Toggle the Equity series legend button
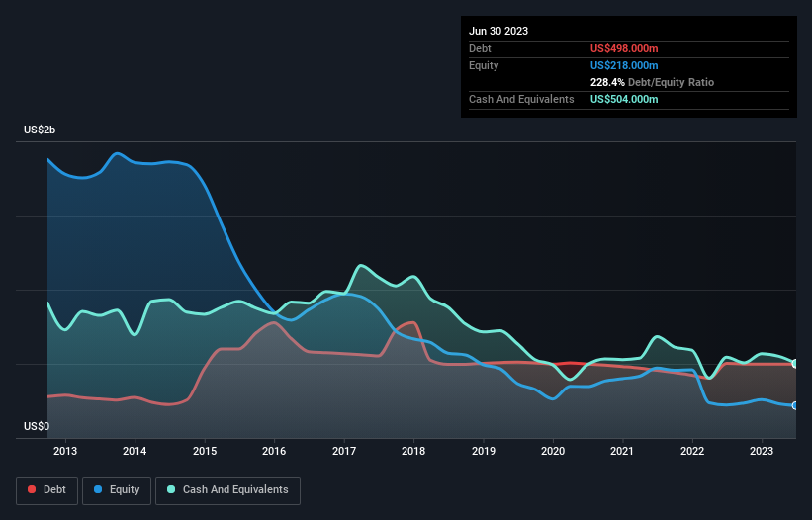The width and height of the screenshot is (812, 520). (x=117, y=490)
